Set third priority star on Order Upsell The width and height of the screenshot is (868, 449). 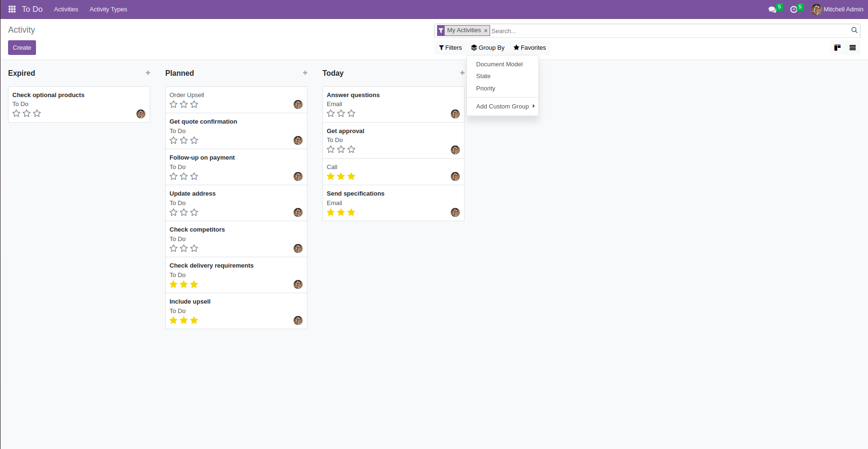tap(194, 104)
